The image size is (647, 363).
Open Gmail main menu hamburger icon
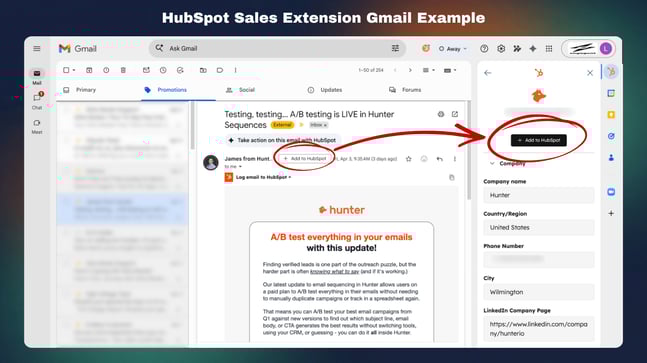point(37,49)
